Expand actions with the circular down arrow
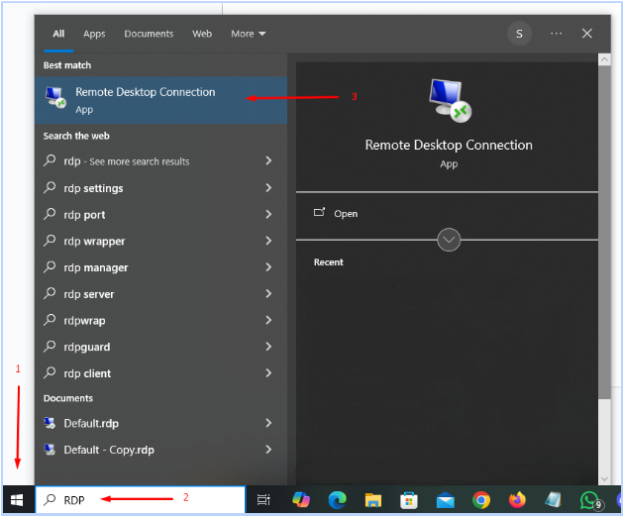Viewport: 623px width, 516px height. (449, 240)
